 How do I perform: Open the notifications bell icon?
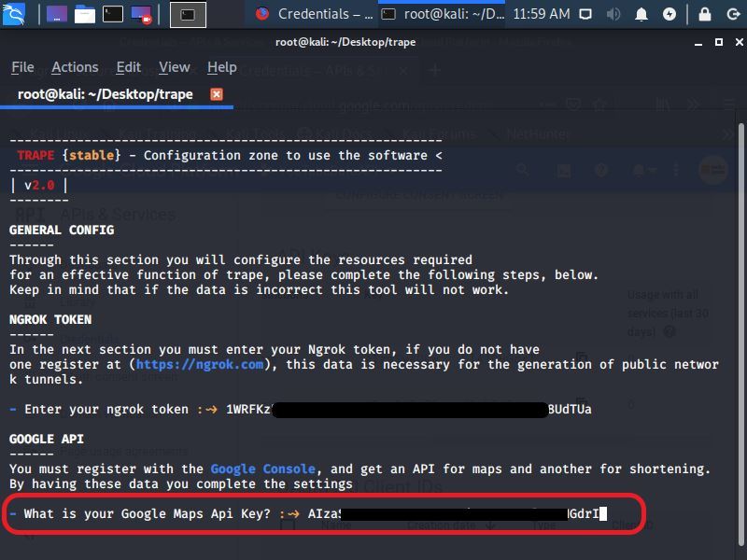point(641,14)
